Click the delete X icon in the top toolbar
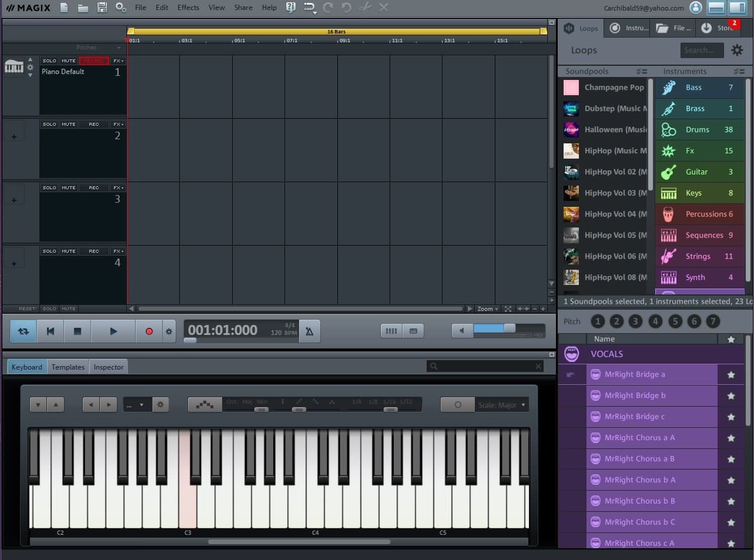754x560 pixels. tap(384, 8)
